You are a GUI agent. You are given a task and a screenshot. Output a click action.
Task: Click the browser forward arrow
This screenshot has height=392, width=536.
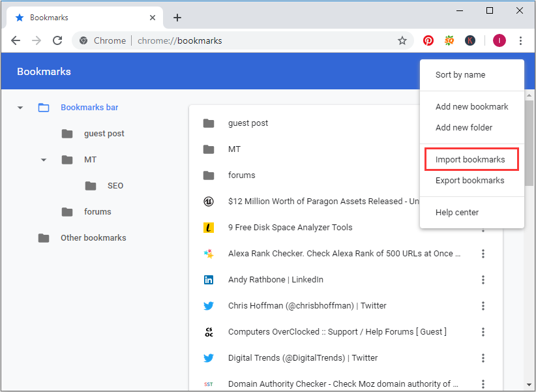(37, 40)
